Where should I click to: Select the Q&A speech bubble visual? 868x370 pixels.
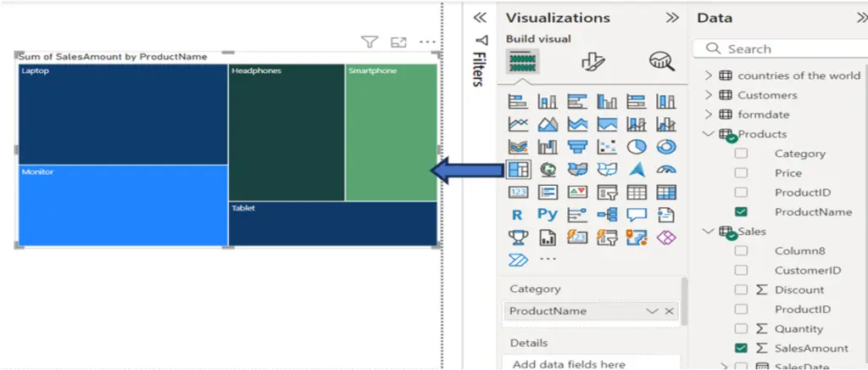coord(637,215)
